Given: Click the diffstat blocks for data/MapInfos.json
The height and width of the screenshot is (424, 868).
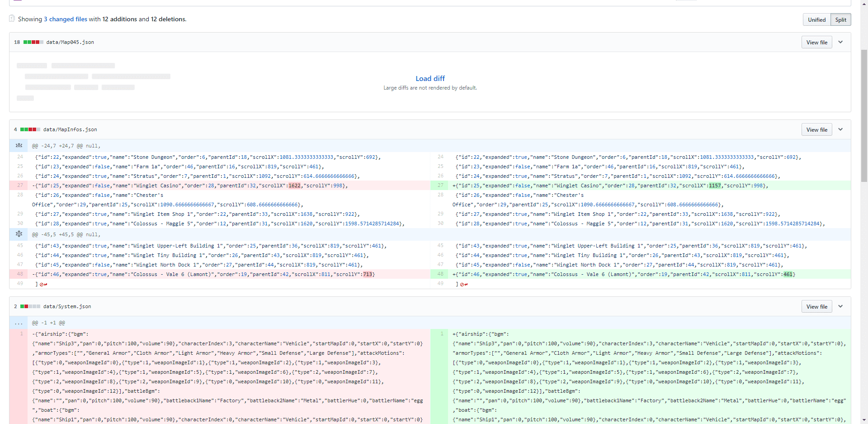Looking at the screenshot, I should pos(30,129).
